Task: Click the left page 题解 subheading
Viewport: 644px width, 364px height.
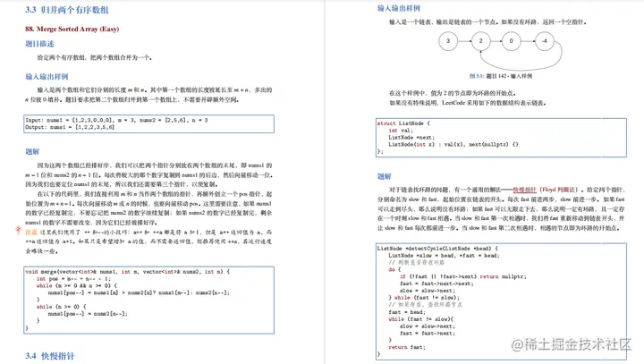Action: coord(32,152)
